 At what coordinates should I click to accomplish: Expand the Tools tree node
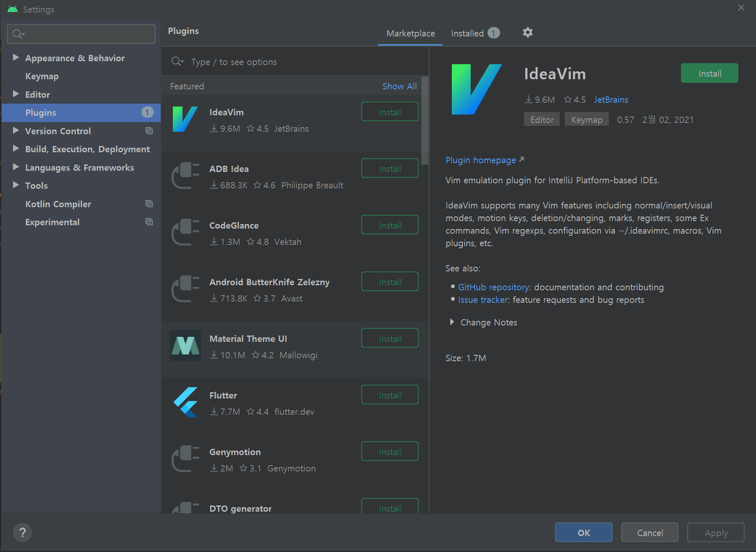(x=16, y=185)
